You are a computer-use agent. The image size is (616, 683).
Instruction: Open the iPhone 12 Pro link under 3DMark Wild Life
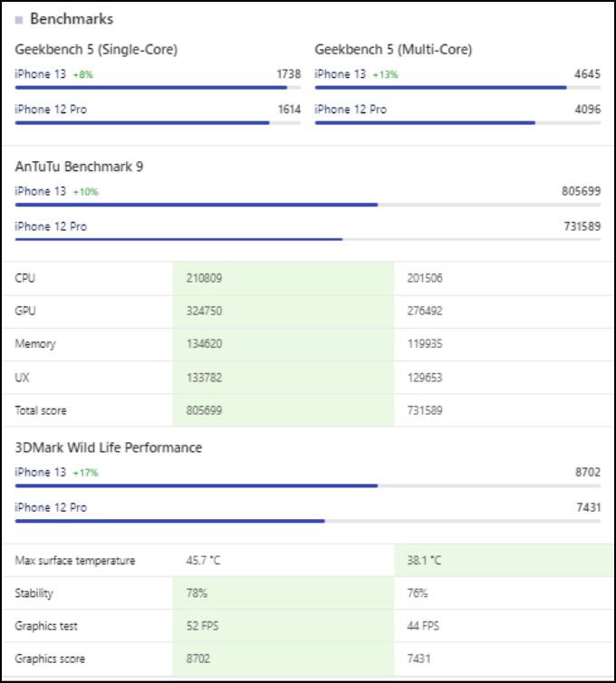click(x=51, y=507)
